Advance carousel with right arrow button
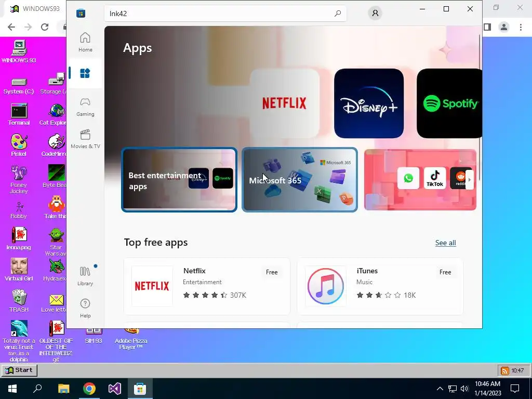 (x=470, y=180)
